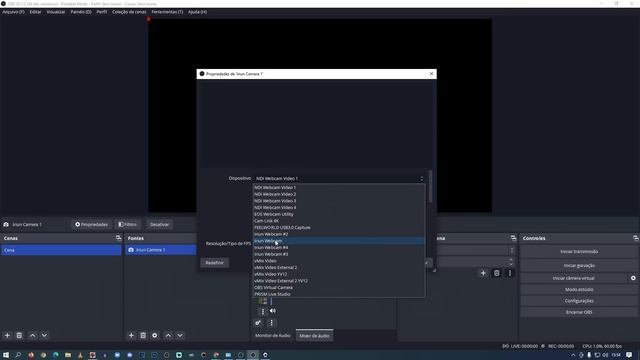The image size is (640, 360).
Task: Select OBS Virtual Camera device
Action: pyautogui.click(x=339, y=287)
